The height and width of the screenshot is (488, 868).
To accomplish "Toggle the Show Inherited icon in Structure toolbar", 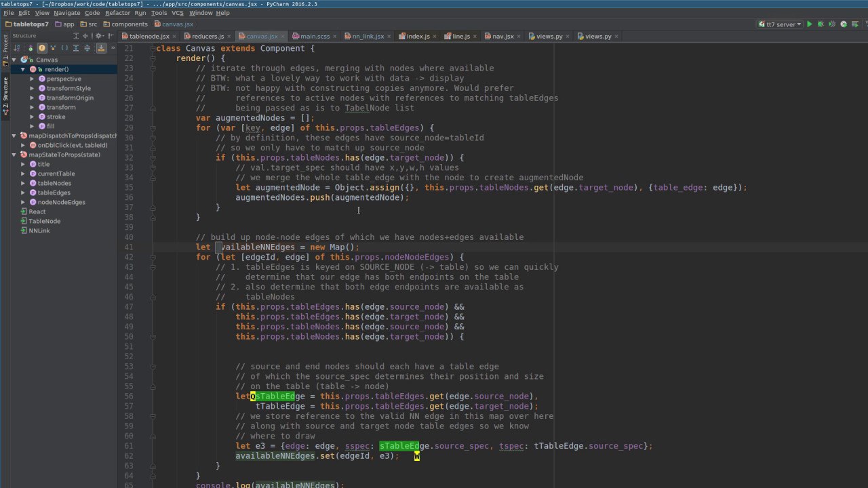I will [31, 47].
